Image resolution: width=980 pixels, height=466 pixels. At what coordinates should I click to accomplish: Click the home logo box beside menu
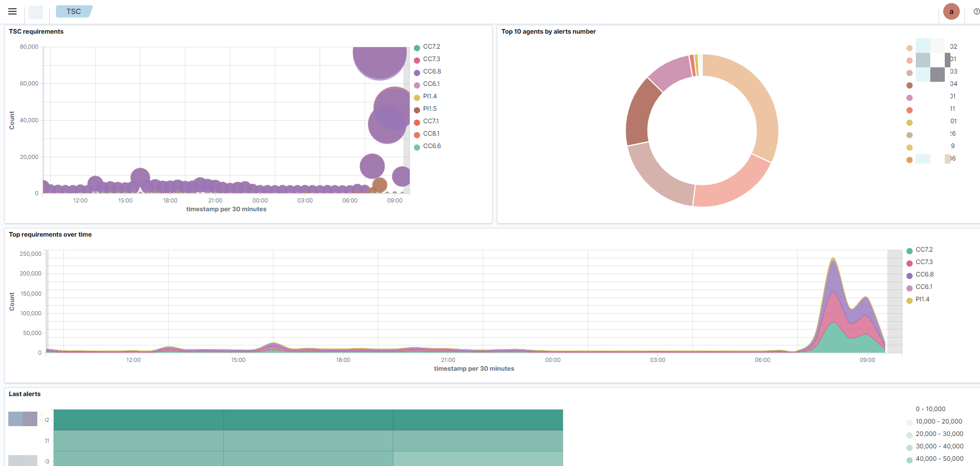click(x=36, y=12)
